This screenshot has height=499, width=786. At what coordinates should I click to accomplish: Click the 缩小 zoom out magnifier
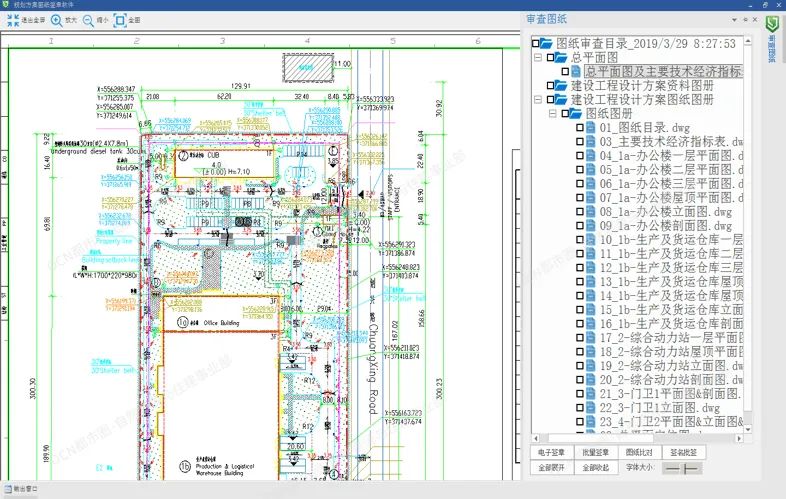tap(89, 19)
